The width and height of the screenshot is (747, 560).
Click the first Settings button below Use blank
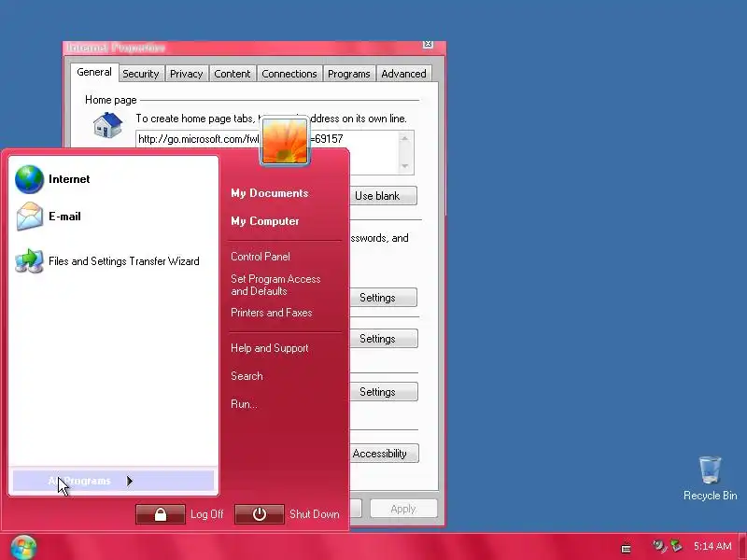(383, 298)
